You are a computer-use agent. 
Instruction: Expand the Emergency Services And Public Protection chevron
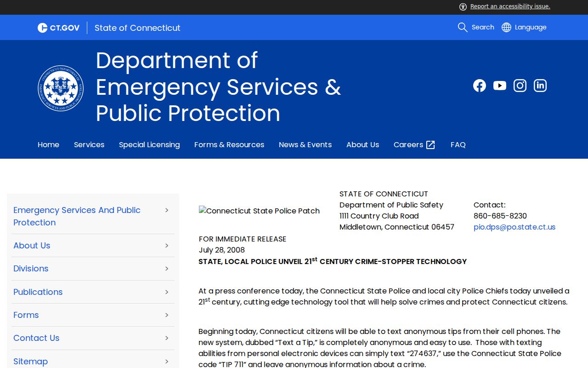pos(167,210)
